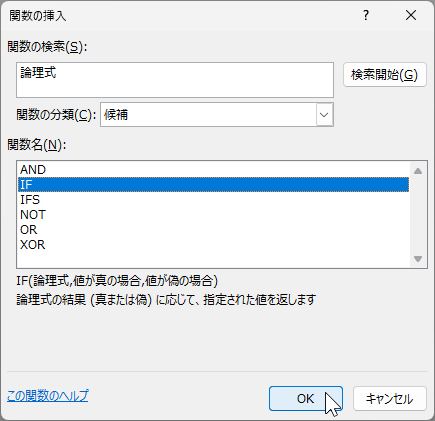The height and width of the screenshot is (421, 435).
Task: Click the list scrollbar down arrow
Action: tap(418, 258)
